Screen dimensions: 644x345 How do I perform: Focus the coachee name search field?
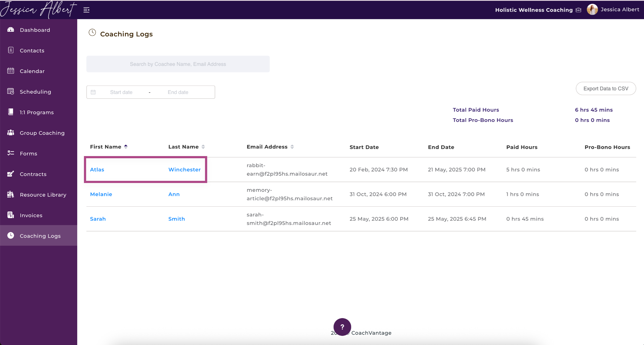178,64
